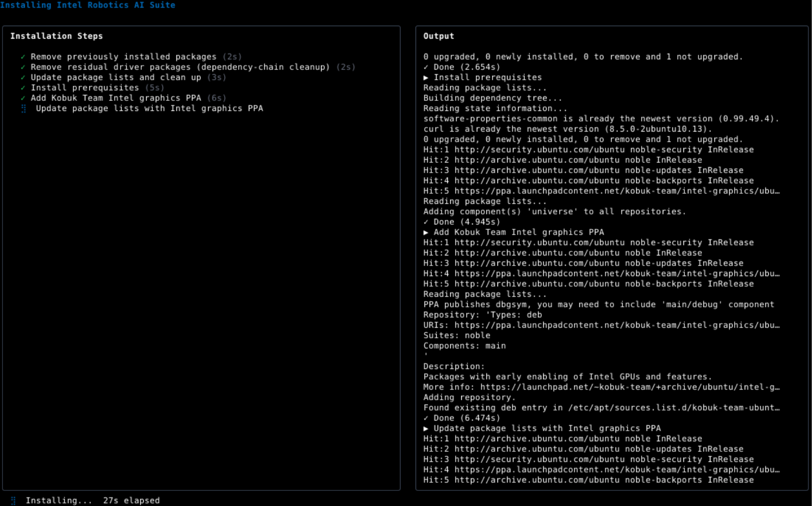Select "Update package lists with Intel graphics PPA" in Installation Steps
The width and height of the screenshot is (812, 506).
click(150, 108)
